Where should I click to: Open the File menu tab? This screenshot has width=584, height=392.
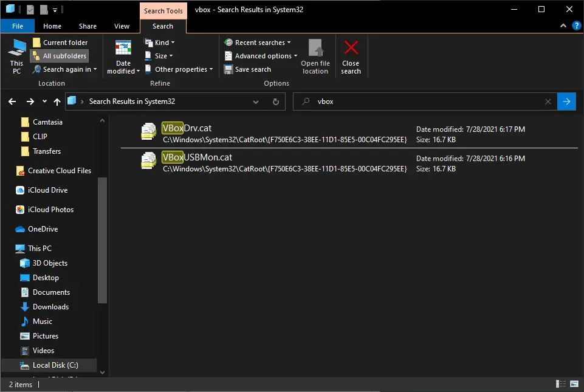point(18,26)
